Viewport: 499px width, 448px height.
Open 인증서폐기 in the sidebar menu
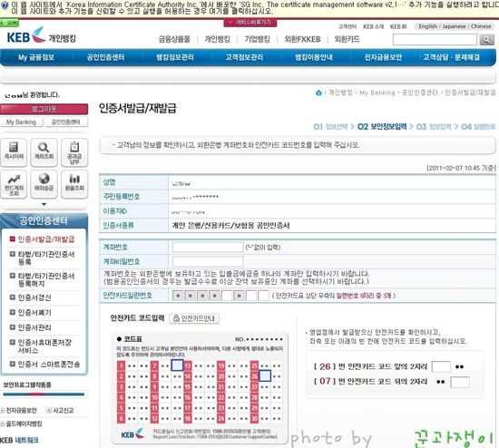click(34, 313)
